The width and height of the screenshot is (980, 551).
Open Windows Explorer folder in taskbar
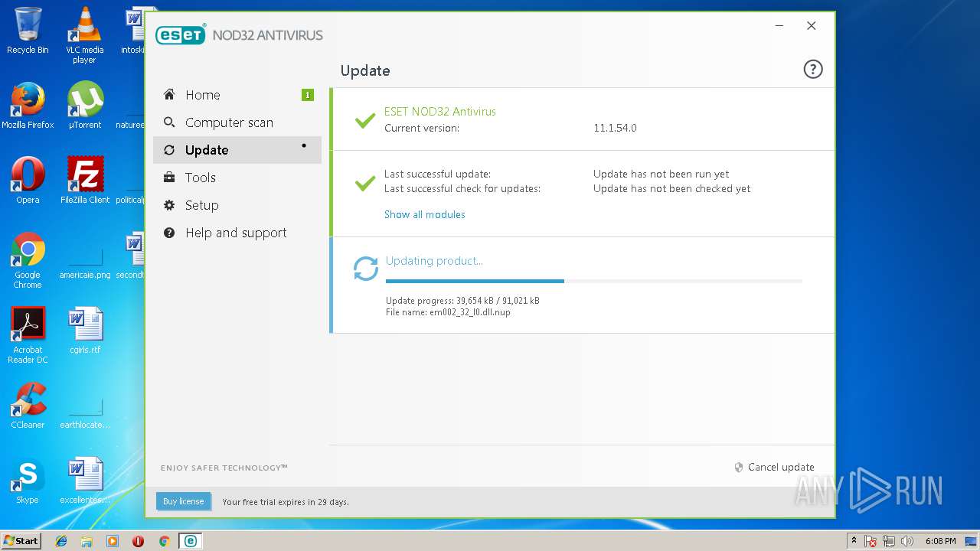(x=87, y=541)
